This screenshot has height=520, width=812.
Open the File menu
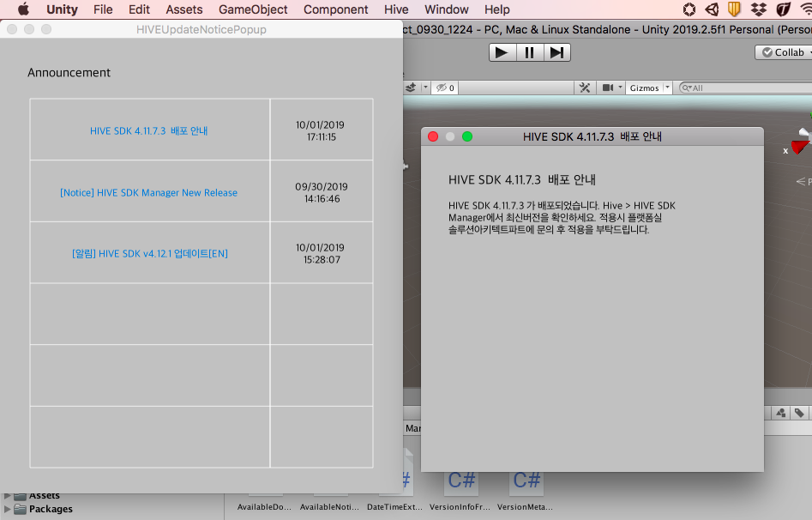(x=103, y=9)
